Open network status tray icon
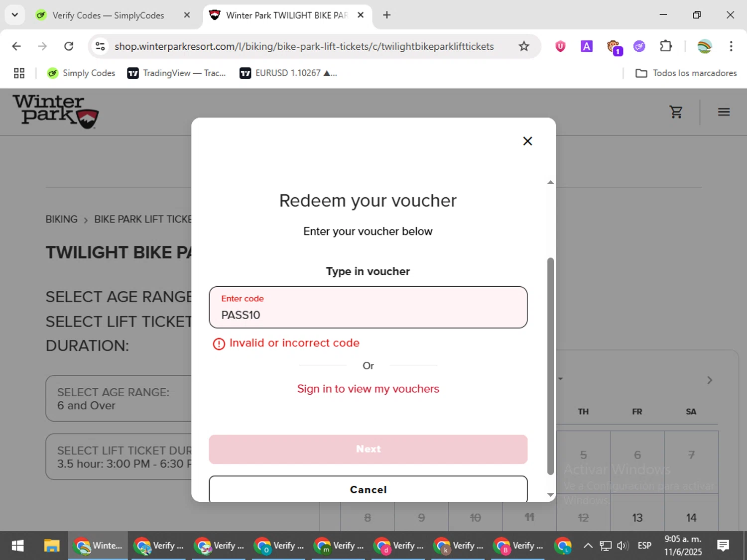747x560 pixels. (605, 546)
